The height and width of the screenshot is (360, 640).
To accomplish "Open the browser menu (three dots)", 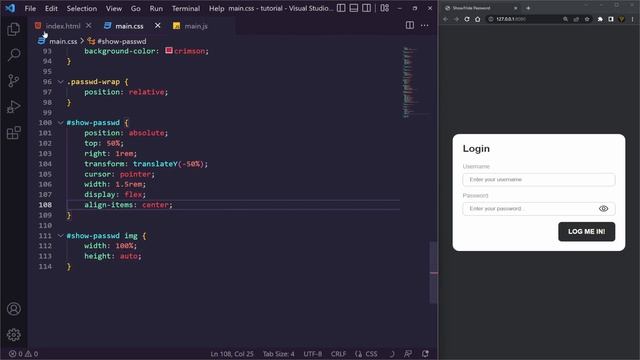I will [x=632, y=19].
